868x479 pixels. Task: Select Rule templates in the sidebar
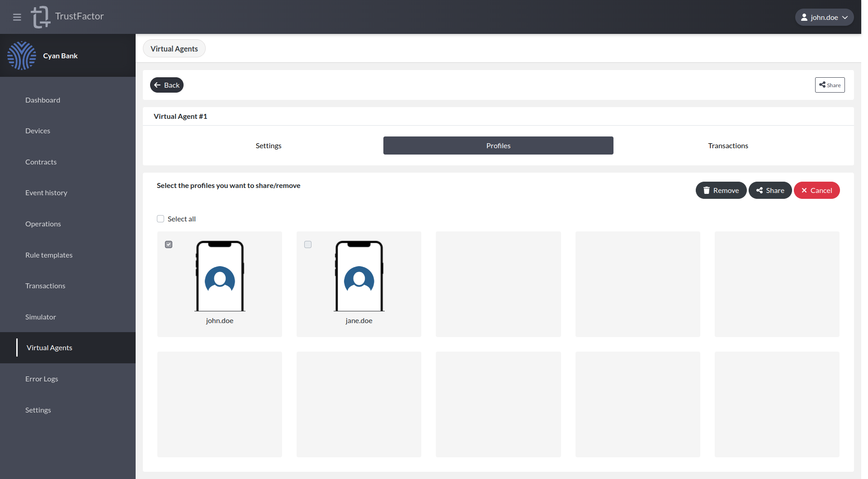(49, 255)
